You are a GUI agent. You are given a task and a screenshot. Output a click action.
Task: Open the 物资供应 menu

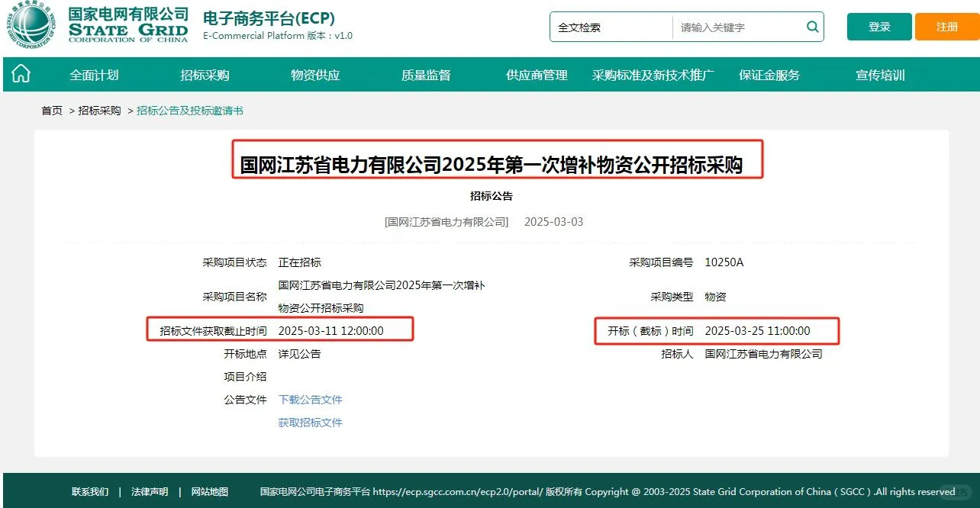coord(315,75)
